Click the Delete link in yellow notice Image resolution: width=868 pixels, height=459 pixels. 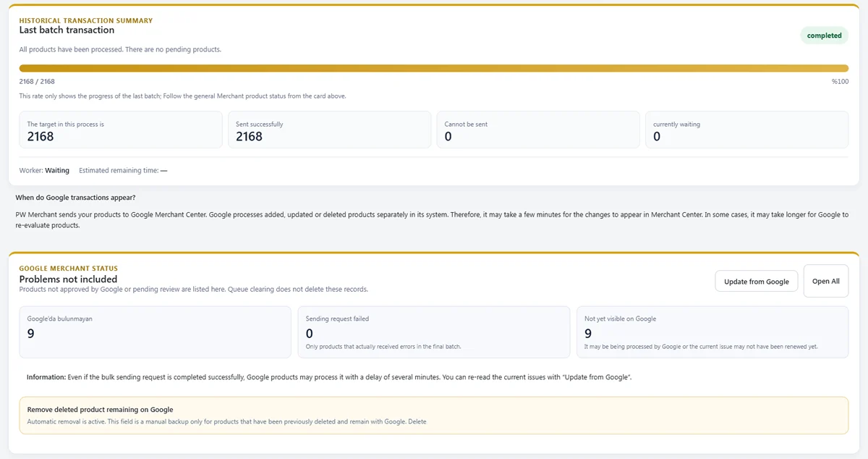click(x=417, y=421)
